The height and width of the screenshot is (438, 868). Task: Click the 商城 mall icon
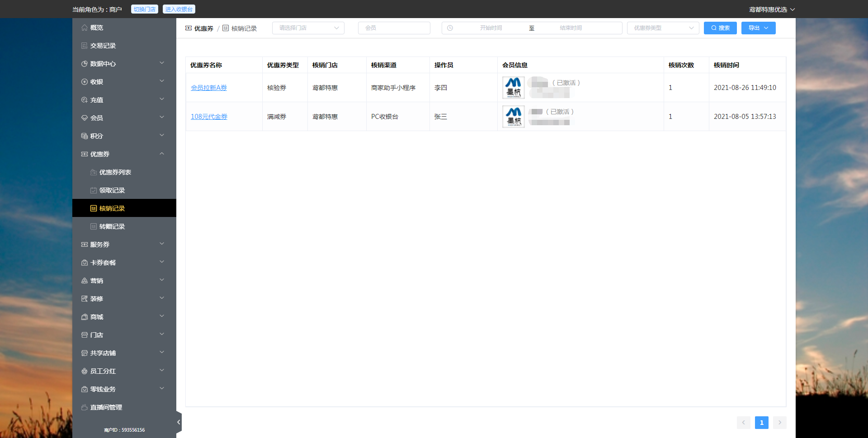tap(85, 317)
